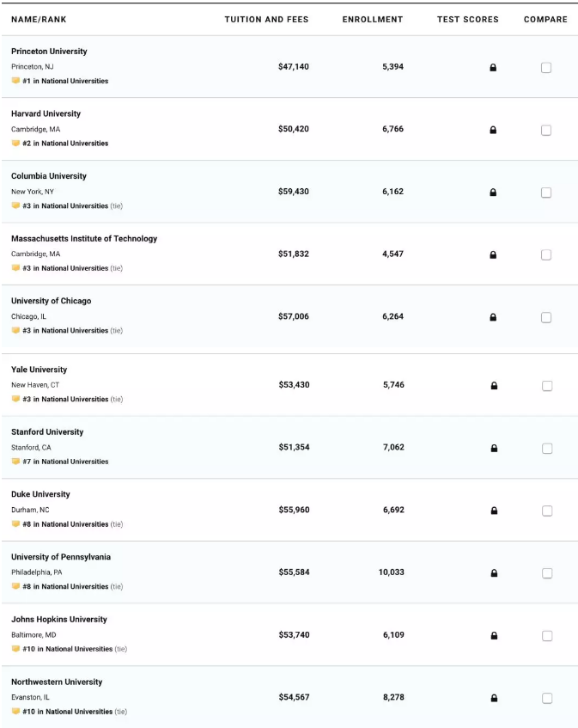Click the lock icon for University of Chicago

[x=493, y=317]
